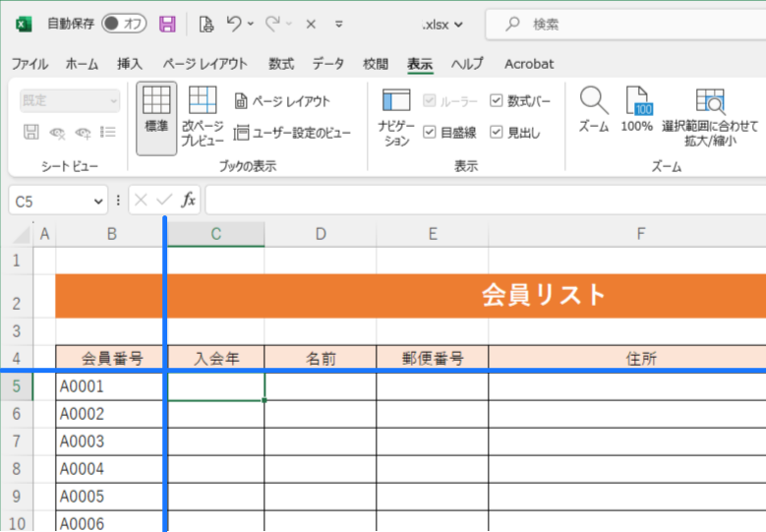
Task: Click the Undo arrow icon
Action: tap(233, 24)
